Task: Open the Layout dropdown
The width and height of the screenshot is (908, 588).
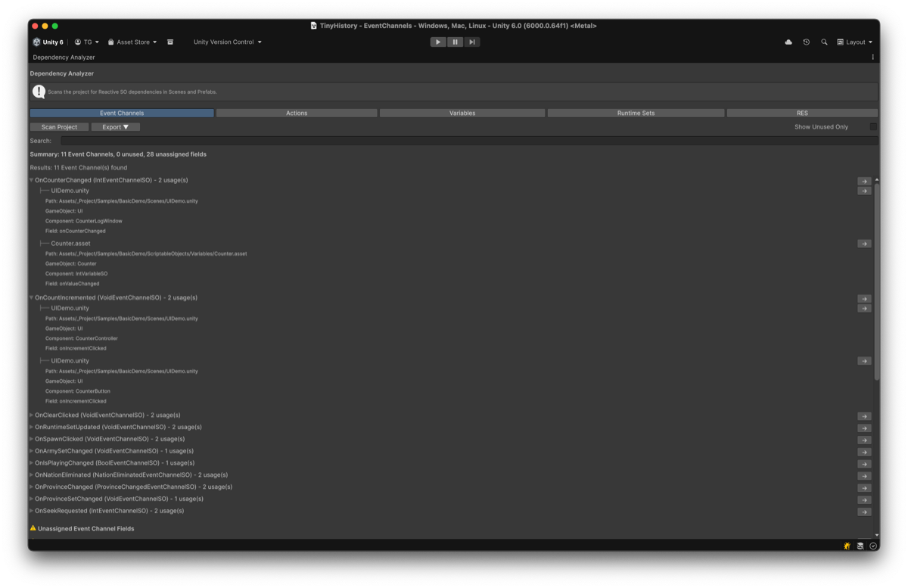Action: point(855,42)
